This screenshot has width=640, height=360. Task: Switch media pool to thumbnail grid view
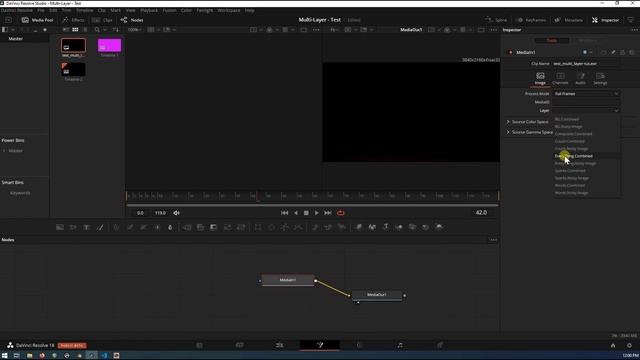coord(75,30)
